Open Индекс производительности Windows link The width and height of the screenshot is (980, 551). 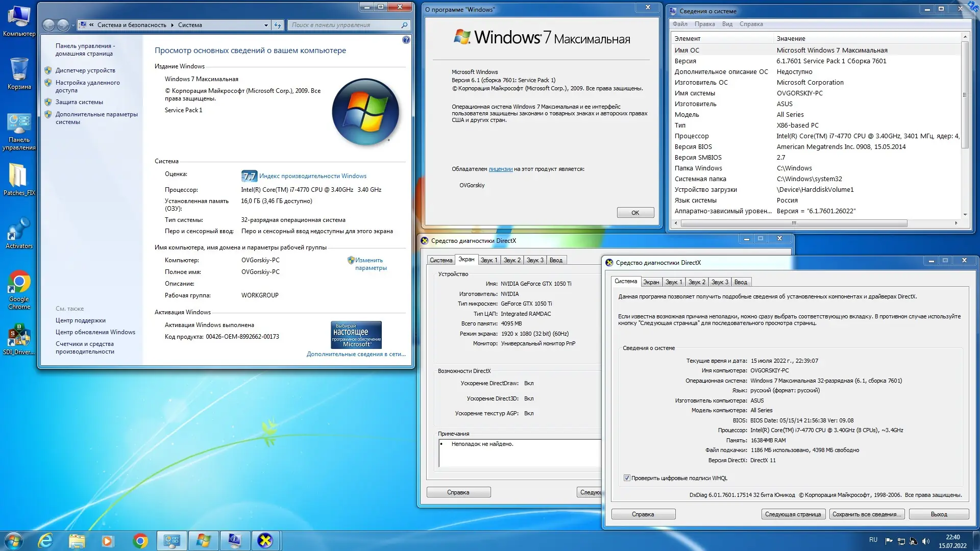tap(312, 176)
